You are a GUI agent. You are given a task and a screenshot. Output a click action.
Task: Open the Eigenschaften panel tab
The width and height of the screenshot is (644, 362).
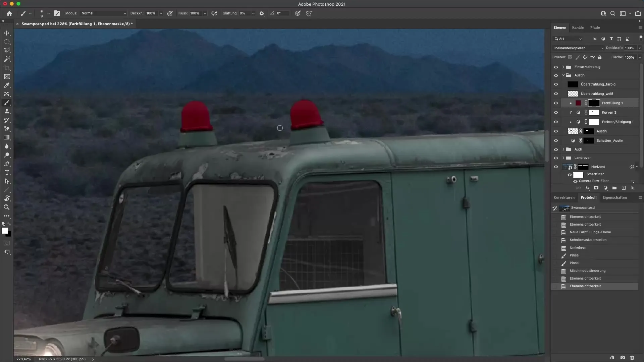point(614,197)
